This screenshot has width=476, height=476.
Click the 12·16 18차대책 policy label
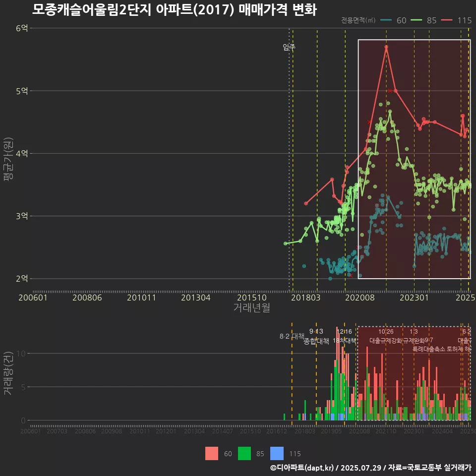pos(344,336)
